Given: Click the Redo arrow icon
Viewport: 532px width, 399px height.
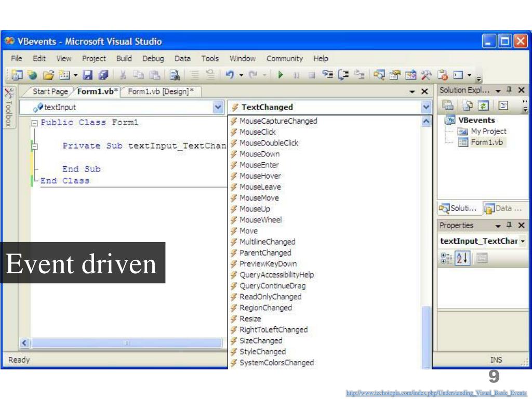Looking at the screenshot, I should (253, 75).
